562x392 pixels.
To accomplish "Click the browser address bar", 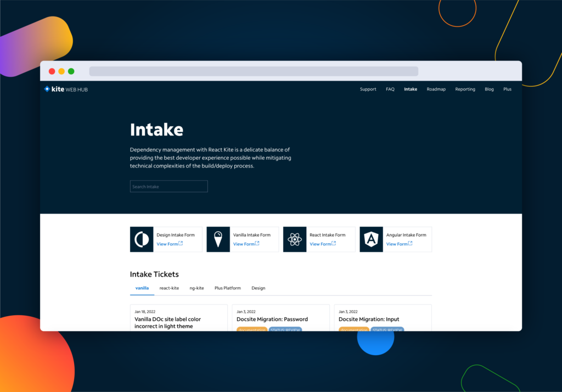I will pyautogui.click(x=254, y=71).
